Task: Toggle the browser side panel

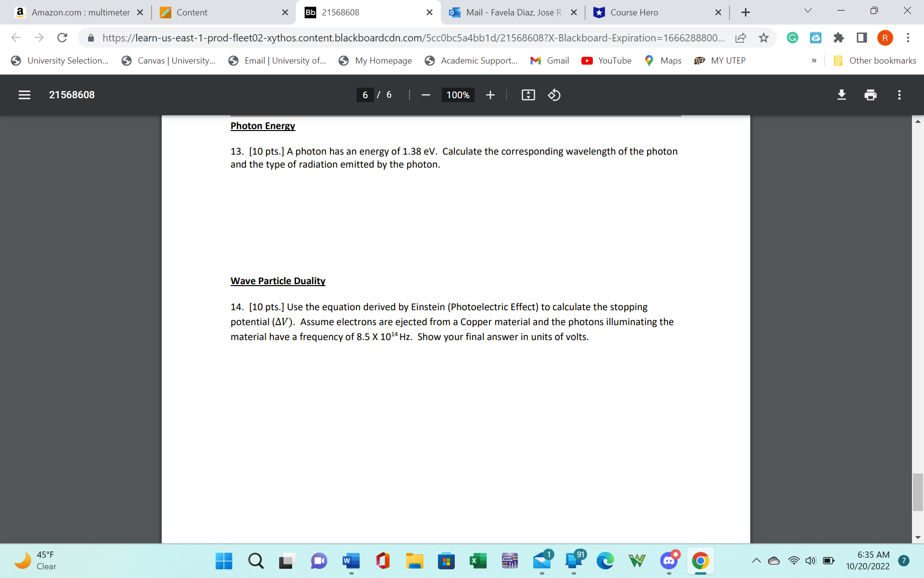Action: [x=861, y=38]
